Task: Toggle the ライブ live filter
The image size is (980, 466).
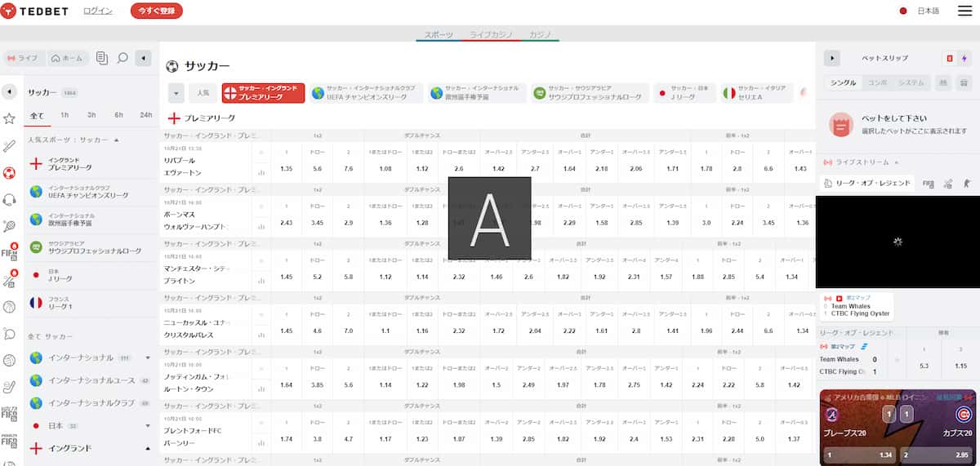Action: click(x=22, y=58)
